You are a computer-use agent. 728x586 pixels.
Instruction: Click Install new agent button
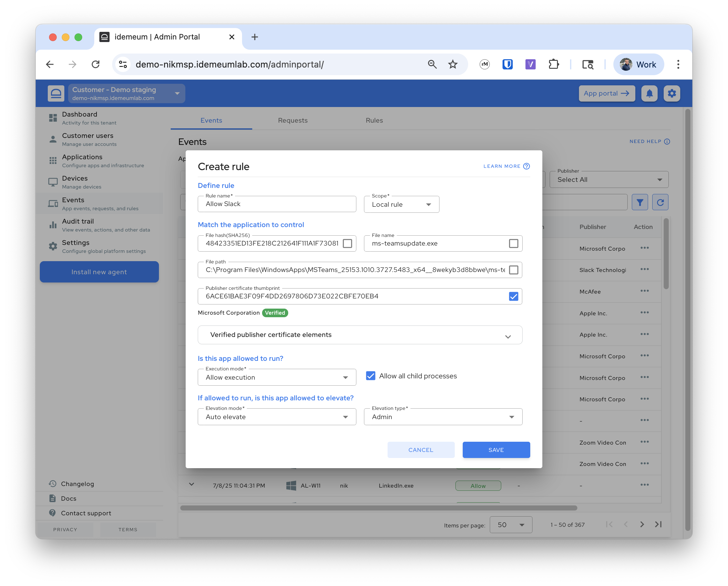coord(99,272)
